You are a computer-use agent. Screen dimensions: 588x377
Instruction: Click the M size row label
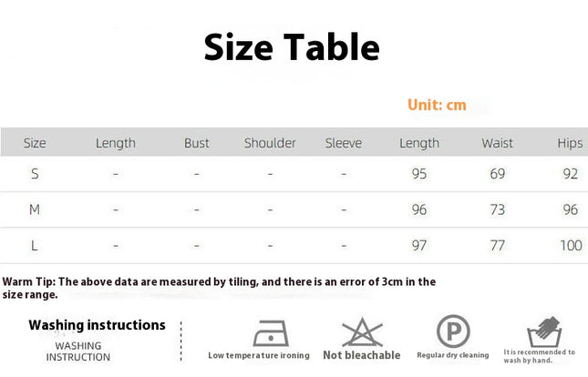click(x=35, y=209)
